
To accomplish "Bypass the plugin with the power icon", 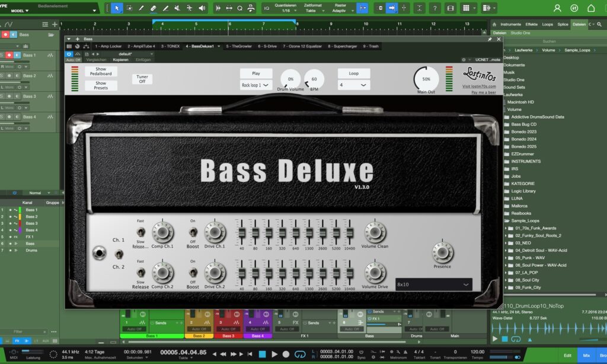I will pyautogui.click(x=69, y=54).
